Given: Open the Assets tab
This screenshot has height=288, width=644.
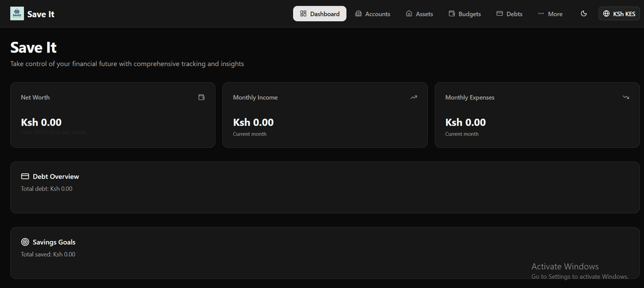Looking at the screenshot, I should click(419, 14).
